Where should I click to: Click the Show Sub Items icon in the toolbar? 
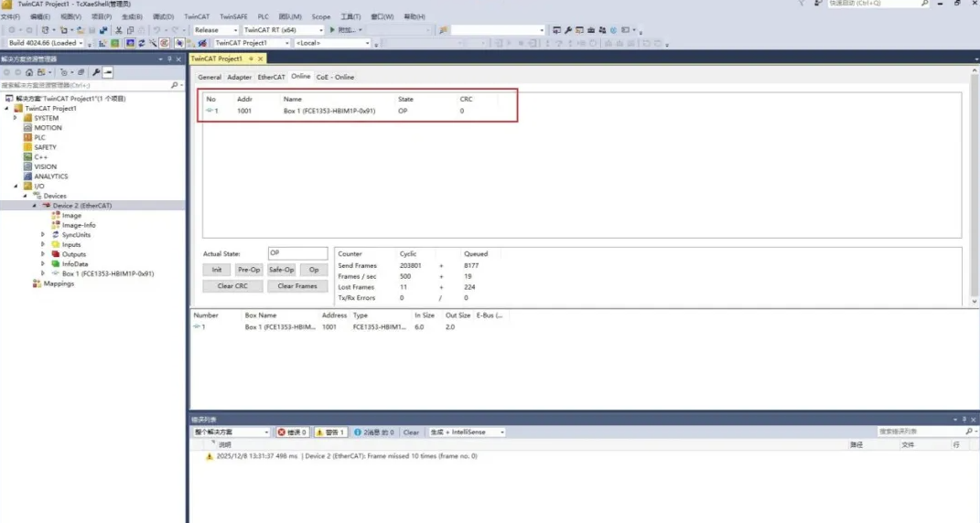click(190, 43)
